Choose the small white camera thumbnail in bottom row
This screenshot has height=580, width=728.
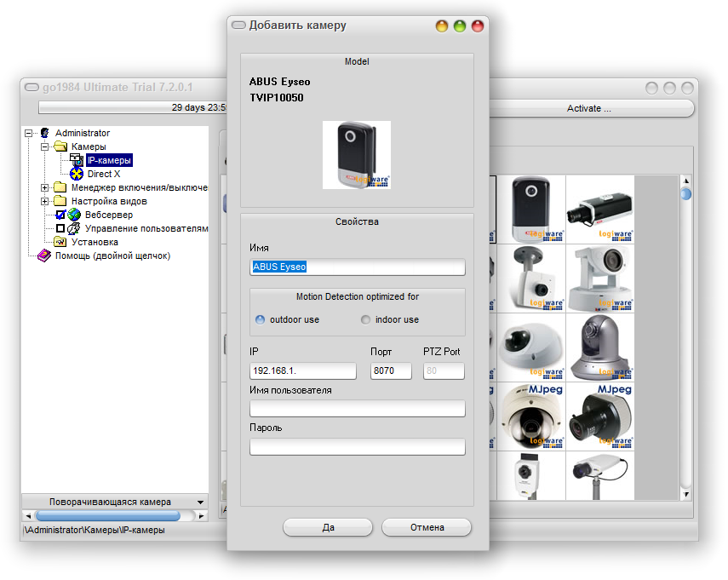pos(531,476)
